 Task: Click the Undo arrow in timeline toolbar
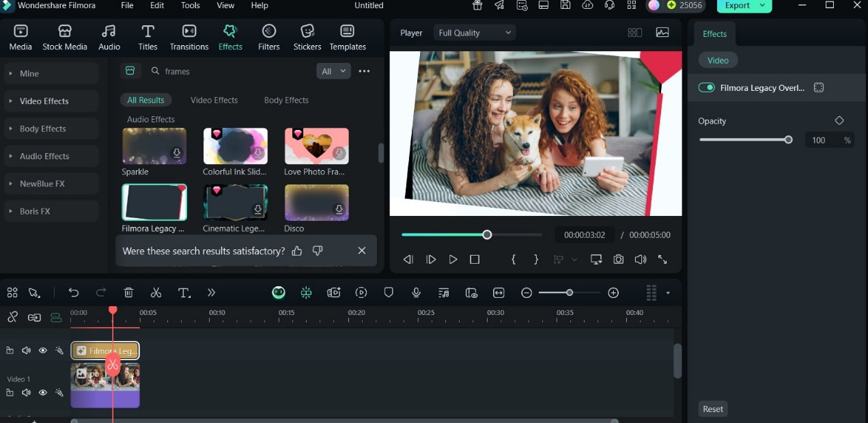(x=74, y=292)
